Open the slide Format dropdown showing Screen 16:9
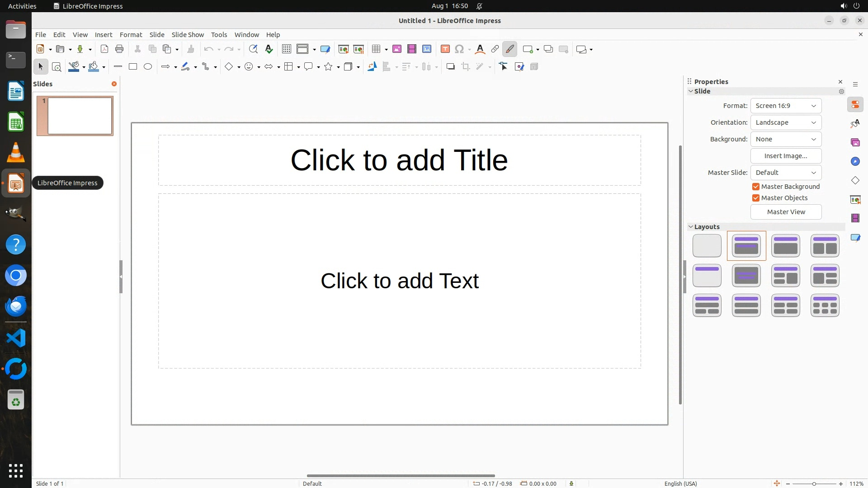 786,106
